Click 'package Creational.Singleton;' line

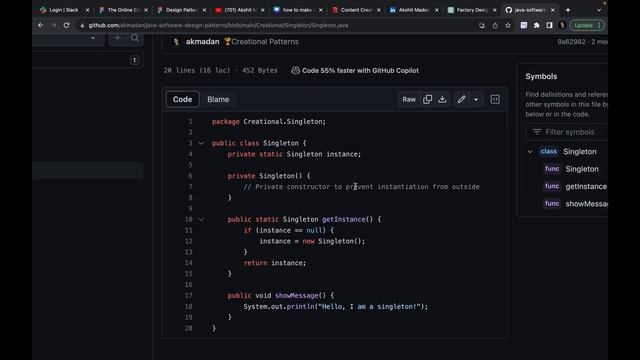(269, 122)
